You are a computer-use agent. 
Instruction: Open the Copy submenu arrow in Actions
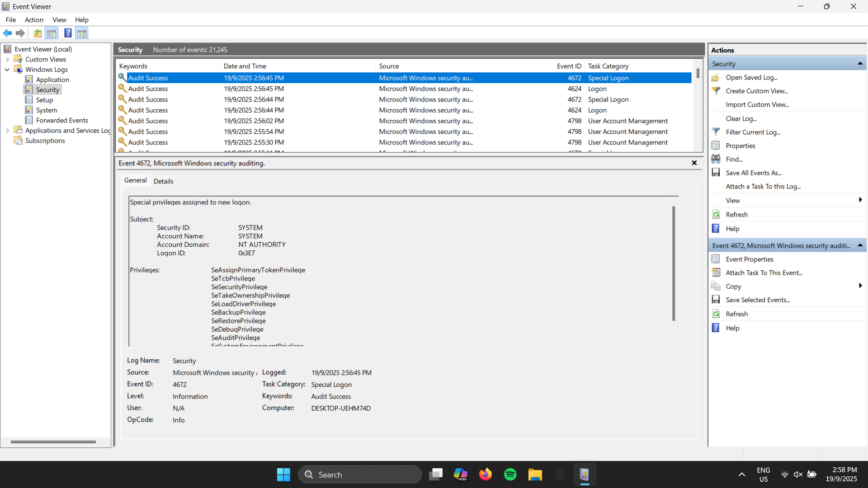pyautogui.click(x=860, y=286)
